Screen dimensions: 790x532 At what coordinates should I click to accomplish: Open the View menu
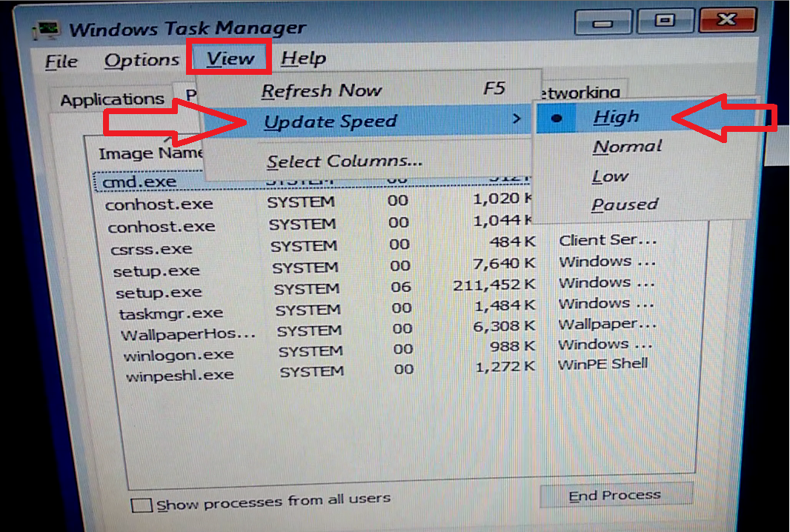[x=230, y=57]
